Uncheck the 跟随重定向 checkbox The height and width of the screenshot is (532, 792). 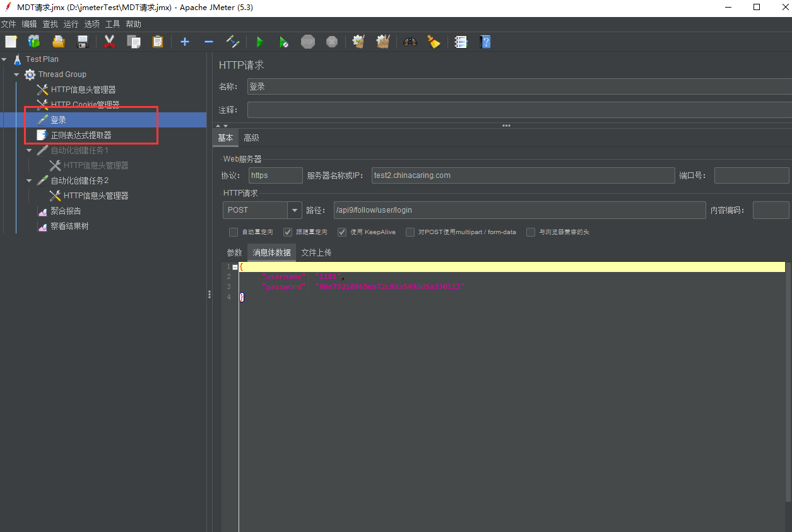(288, 232)
